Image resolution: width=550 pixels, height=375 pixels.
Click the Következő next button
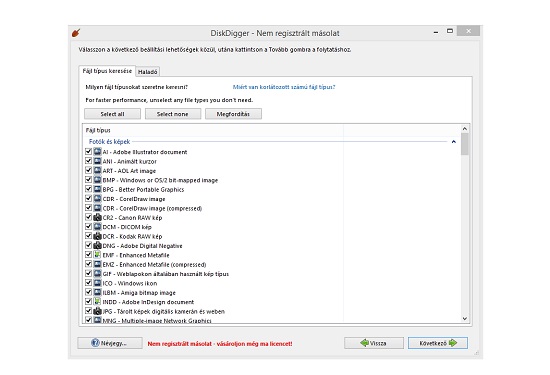(x=438, y=343)
